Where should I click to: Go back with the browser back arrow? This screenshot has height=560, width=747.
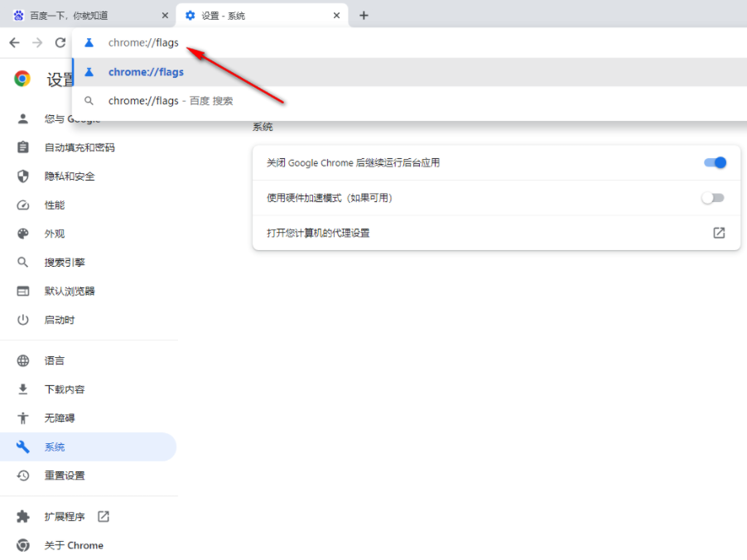[x=15, y=43]
